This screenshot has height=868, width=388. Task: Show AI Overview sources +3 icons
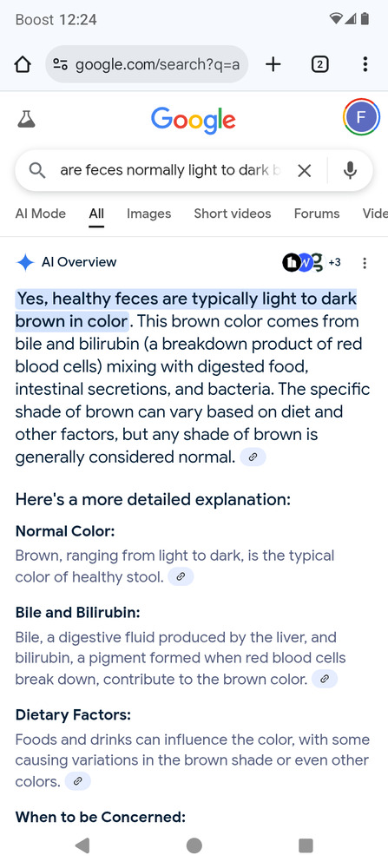(312, 262)
